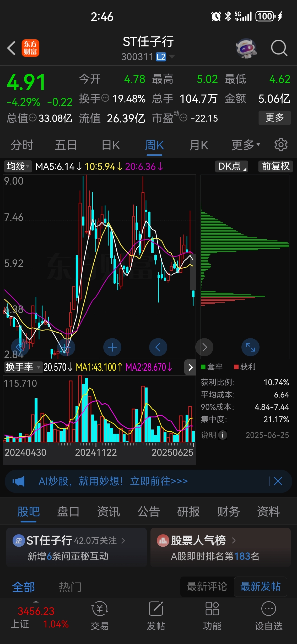Open 股票人气榜 chevron
Viewport: 297px width, 644px height.
pos(234,540)
